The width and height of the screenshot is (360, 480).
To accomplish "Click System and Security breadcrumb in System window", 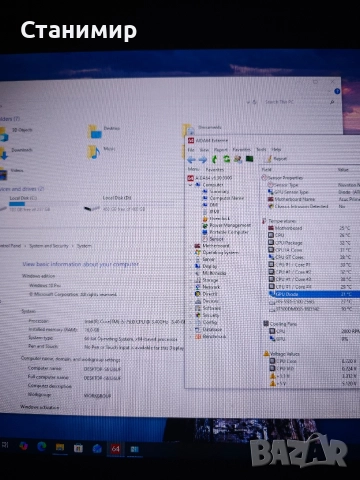I will (49, 246).
